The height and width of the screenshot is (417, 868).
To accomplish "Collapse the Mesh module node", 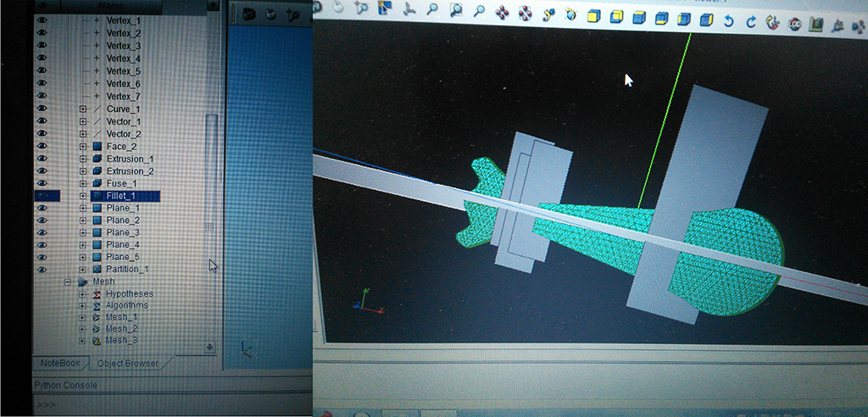I will click(68, 282).
